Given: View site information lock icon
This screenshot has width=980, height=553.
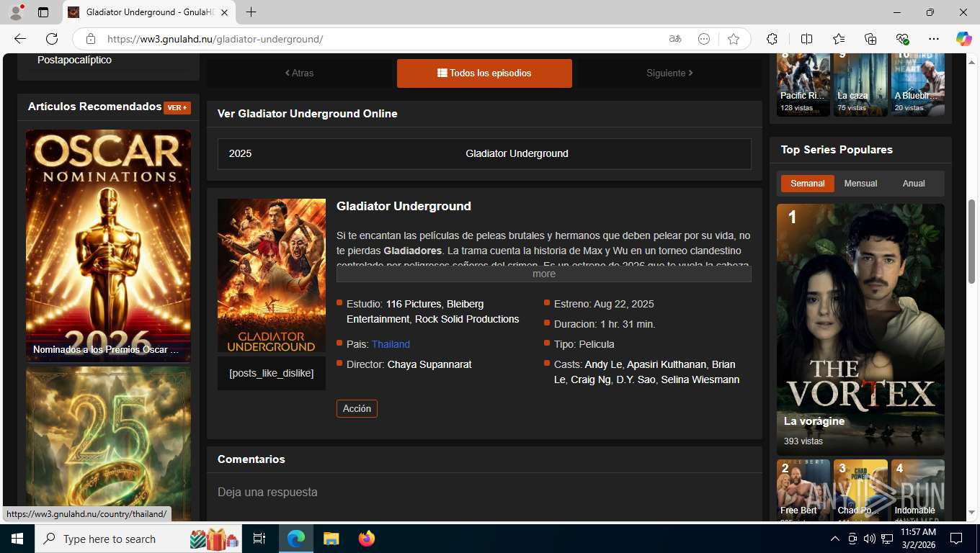Looking at the screenshot, I should pyautogui.click(x=91, y=39).
